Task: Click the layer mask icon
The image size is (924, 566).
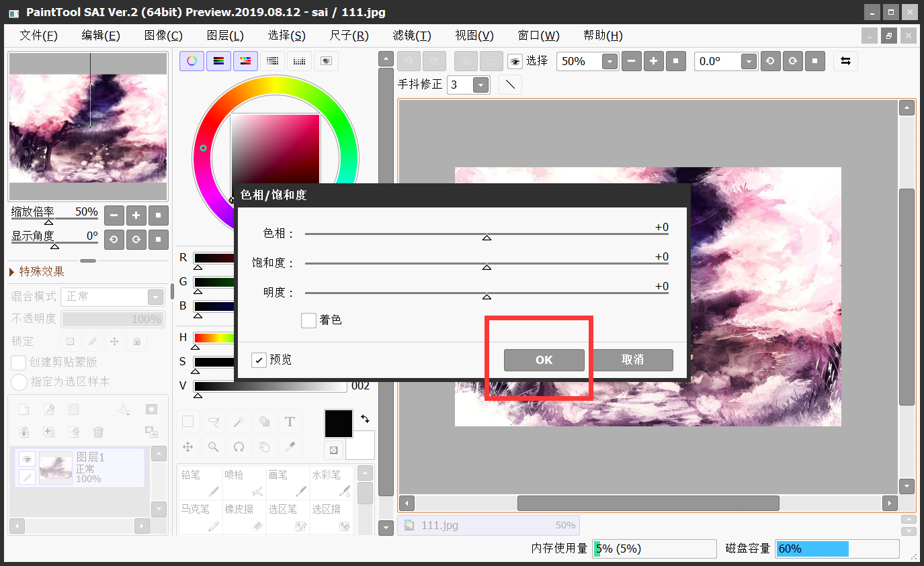Action: point(152,410)
